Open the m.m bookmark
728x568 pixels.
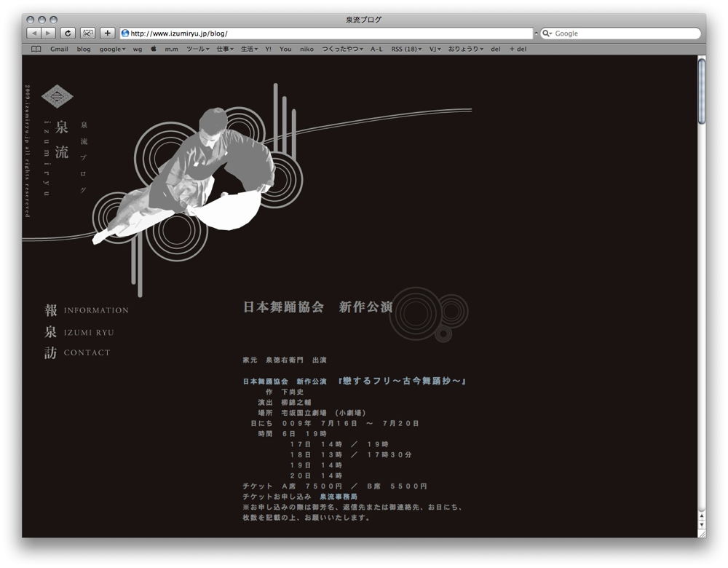[x=171, y=50]
